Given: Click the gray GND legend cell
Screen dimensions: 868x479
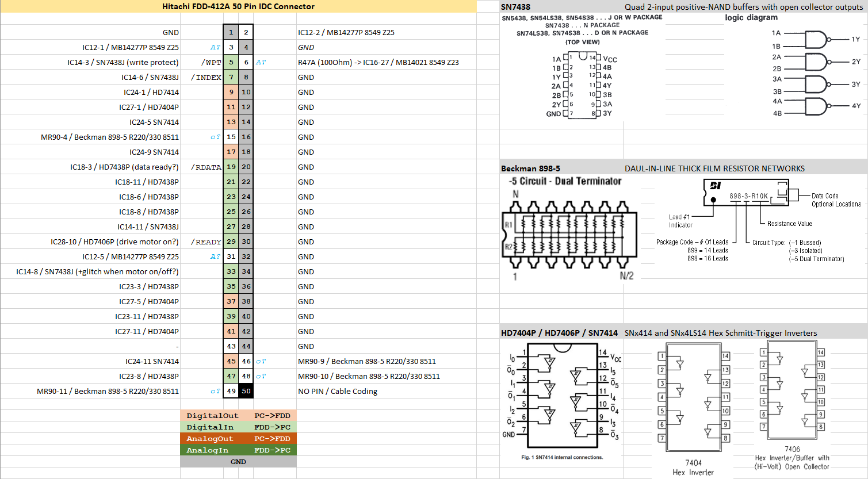Looking at the screenshot, I should 238,462.
